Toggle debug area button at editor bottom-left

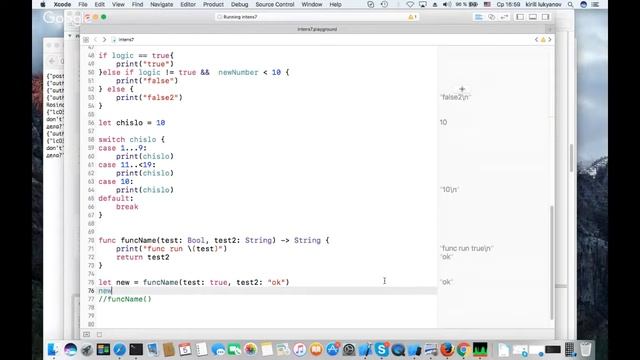point(87,334)
